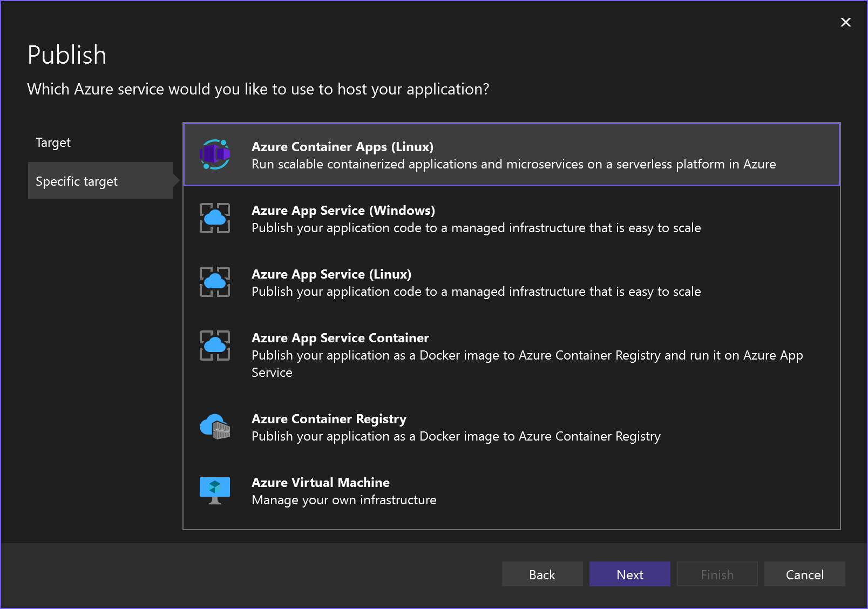Click the Azure App Service (Linux) cloud icon
This screenshot has width=868, height=609.
pyautogui.click(x=215, y=282)
